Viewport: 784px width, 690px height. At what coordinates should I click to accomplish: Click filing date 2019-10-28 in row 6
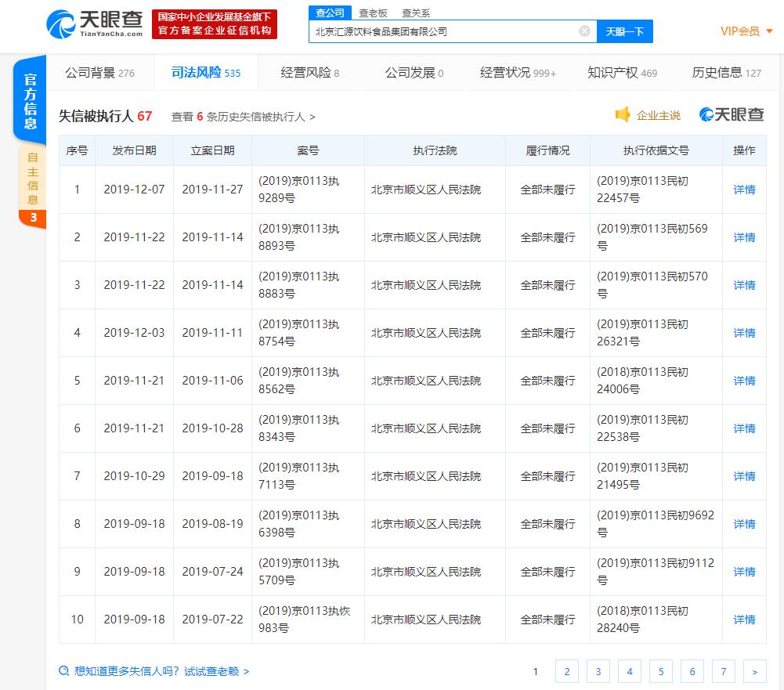(212, 428)
